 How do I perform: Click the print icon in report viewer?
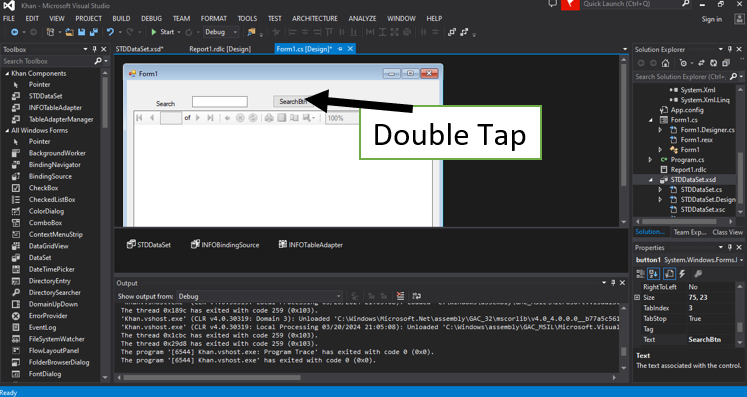269,118
